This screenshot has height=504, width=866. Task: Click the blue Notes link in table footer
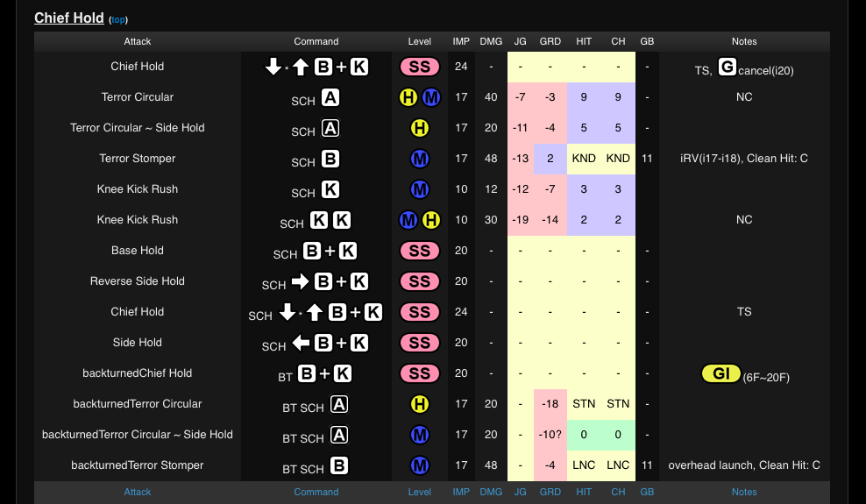[744, 492]
